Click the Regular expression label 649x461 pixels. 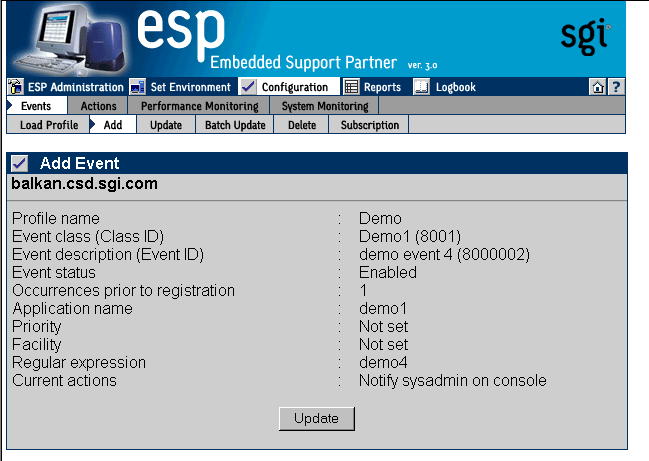pos(79,363)
